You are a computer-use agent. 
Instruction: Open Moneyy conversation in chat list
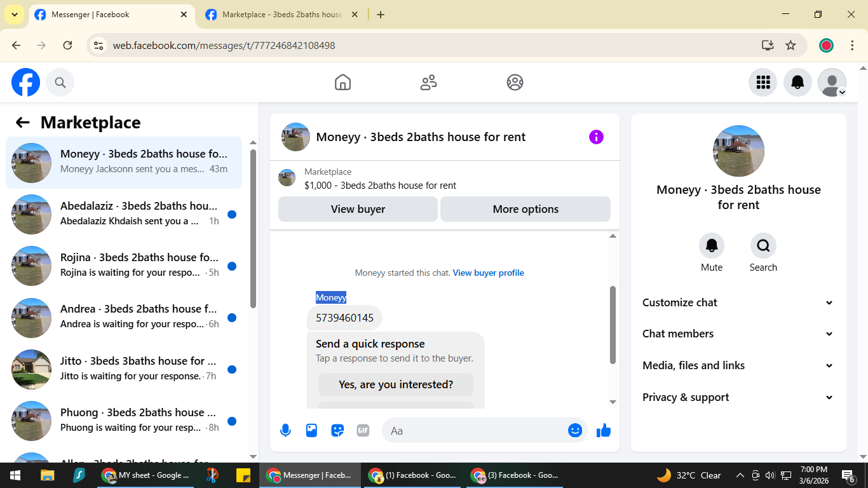pyautogui.click(x=124, y=163)
